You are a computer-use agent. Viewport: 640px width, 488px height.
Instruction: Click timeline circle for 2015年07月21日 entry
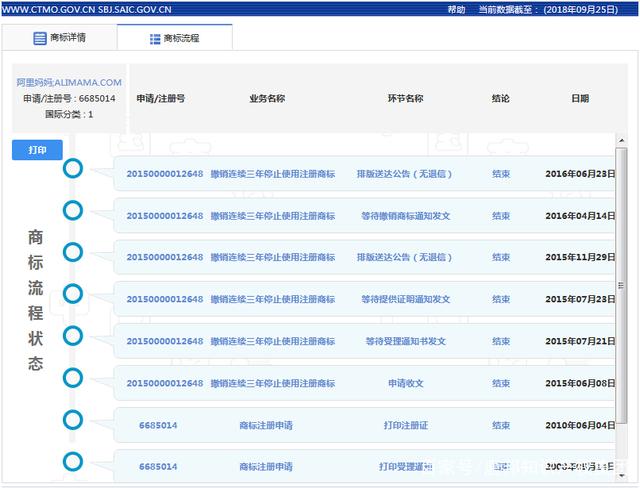point(73,336)
